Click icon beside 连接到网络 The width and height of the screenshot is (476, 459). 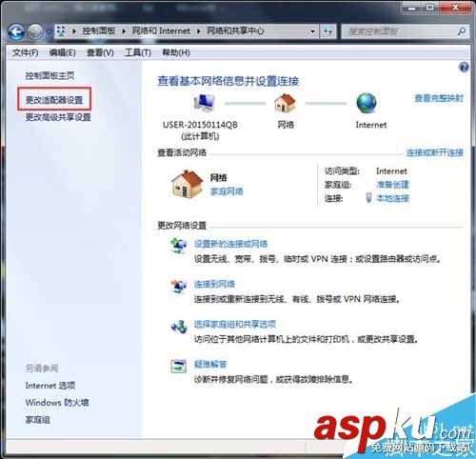pyautogui.click(x=179, y=287)
